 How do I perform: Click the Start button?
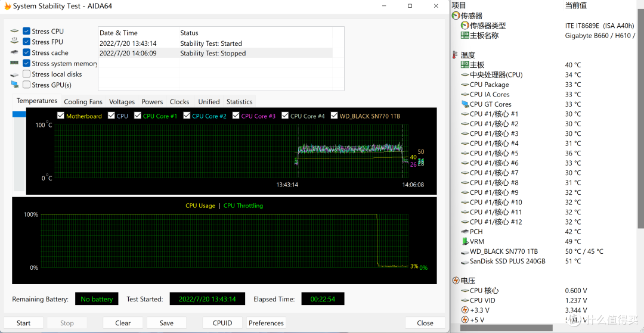coord(23,323)
